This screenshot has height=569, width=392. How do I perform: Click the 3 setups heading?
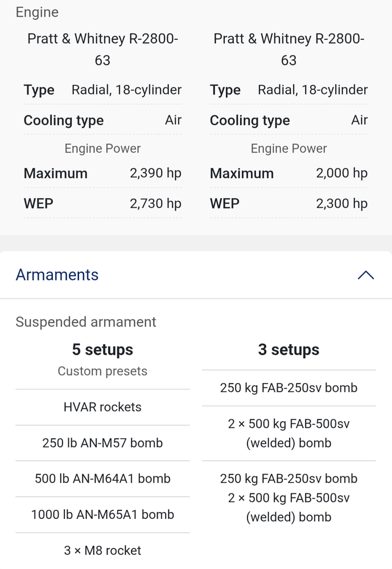[x=288, y=349]
